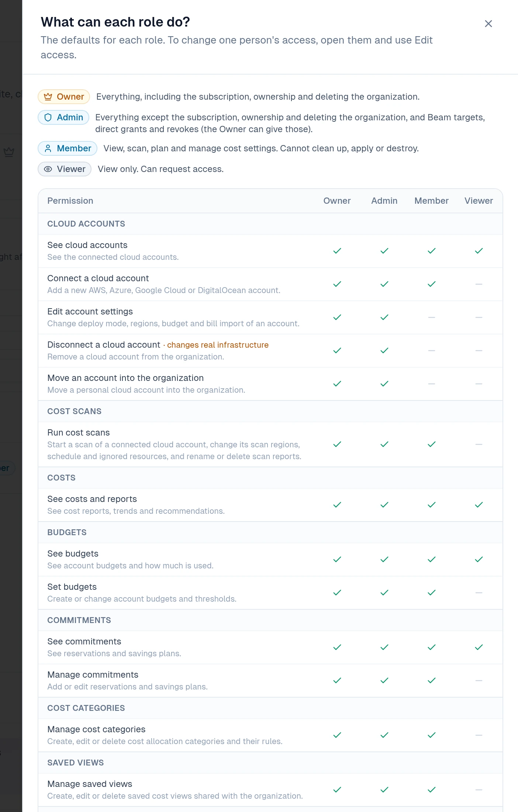This screenshot has height=812, width=518.
Task: Click the crown icon in dimmed sidebar
Action: coord(9,152)
